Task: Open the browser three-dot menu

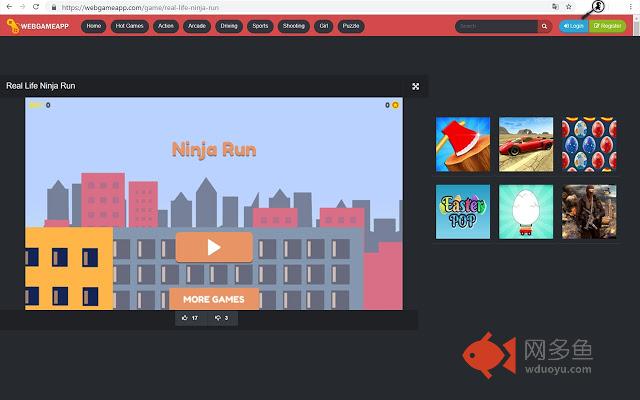Action: 631,7
